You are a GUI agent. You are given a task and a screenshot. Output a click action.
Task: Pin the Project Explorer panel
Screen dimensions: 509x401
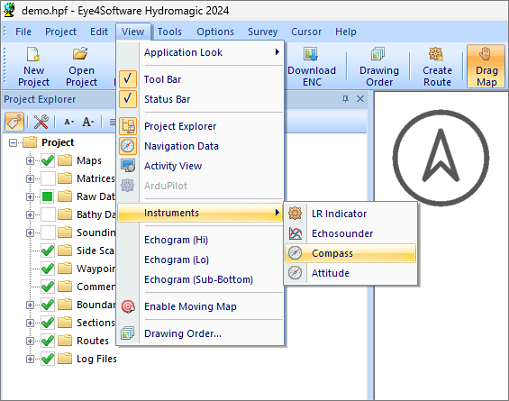coord(345,99)
